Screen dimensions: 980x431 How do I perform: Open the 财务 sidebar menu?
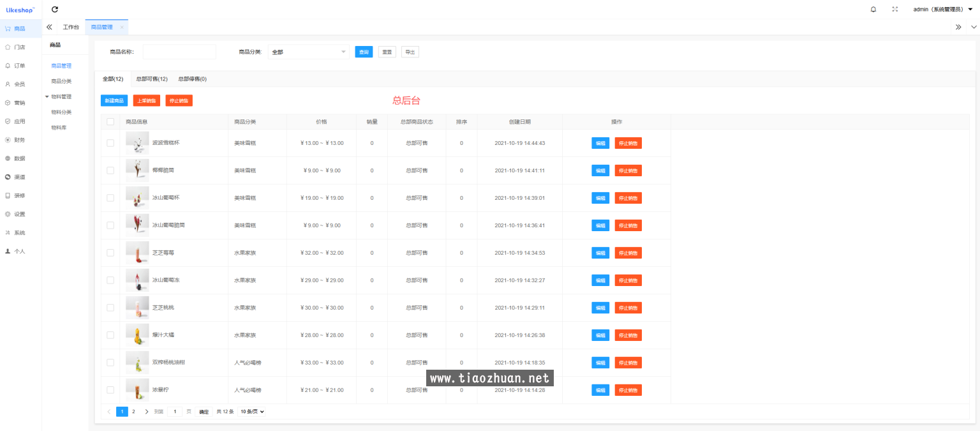click(x=20, y=140)
